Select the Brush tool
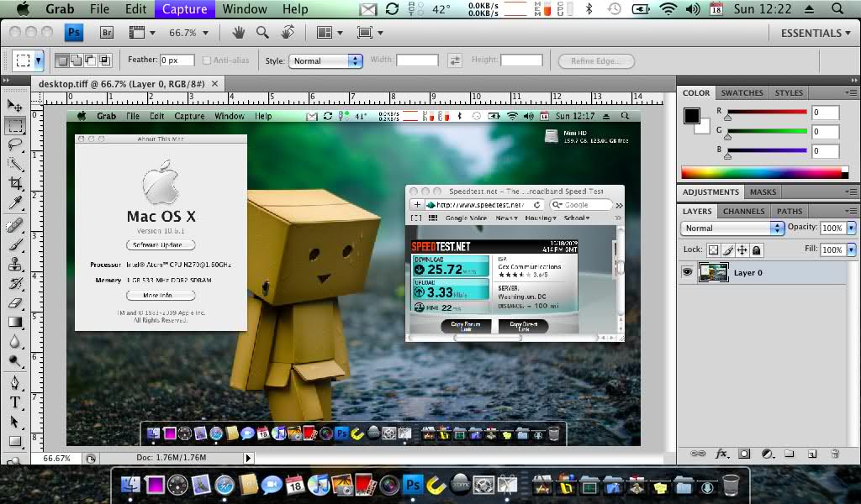 pos(15,244)
